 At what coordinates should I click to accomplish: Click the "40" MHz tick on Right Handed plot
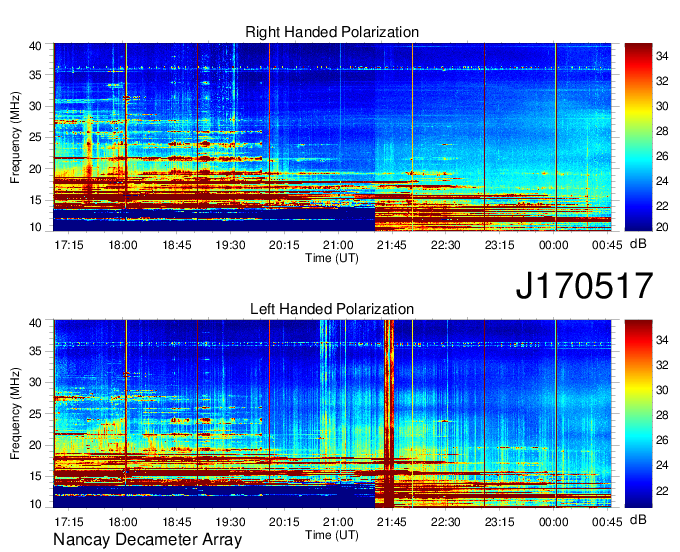tap(35, 46)
